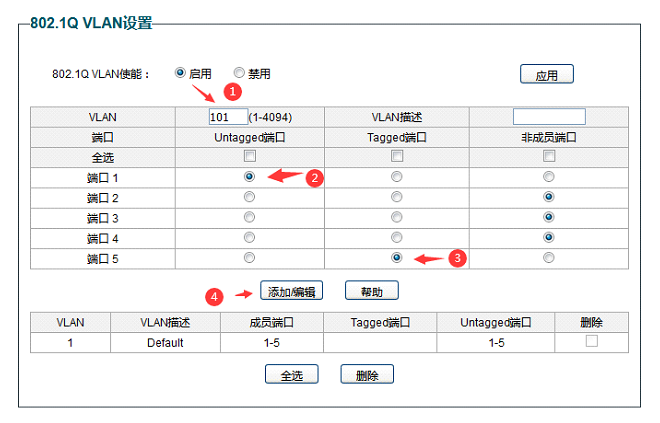660x423 pixels.
Task: Click the 应用 button
Action: point(547,75)
